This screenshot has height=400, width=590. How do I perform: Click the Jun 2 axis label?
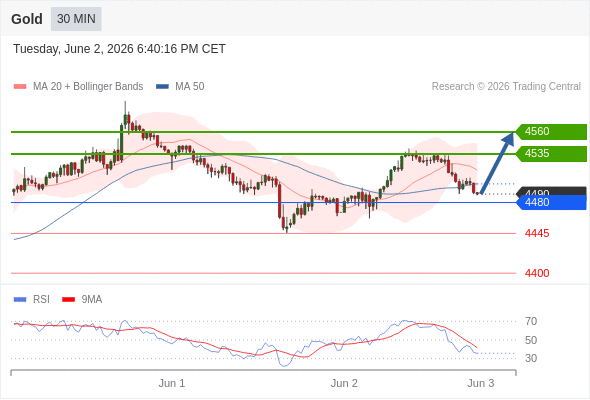pyautogui.click(x=344, y=383)
